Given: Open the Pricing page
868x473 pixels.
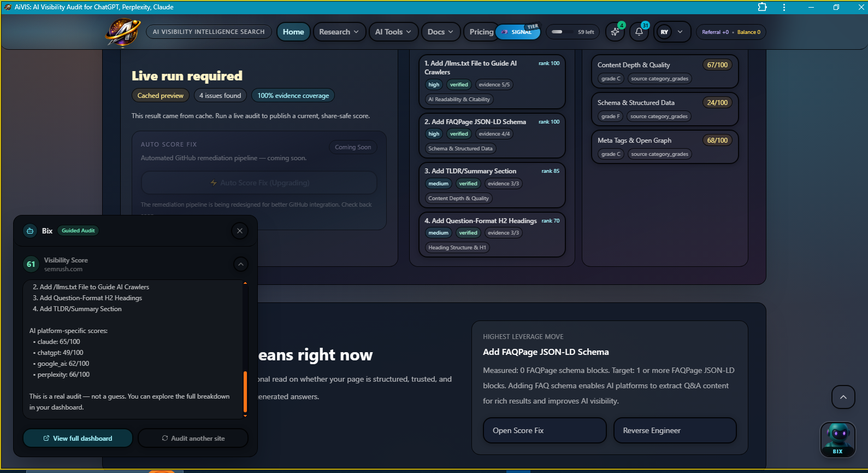Looking at the screenshot, I should click(x=481, y=32).
